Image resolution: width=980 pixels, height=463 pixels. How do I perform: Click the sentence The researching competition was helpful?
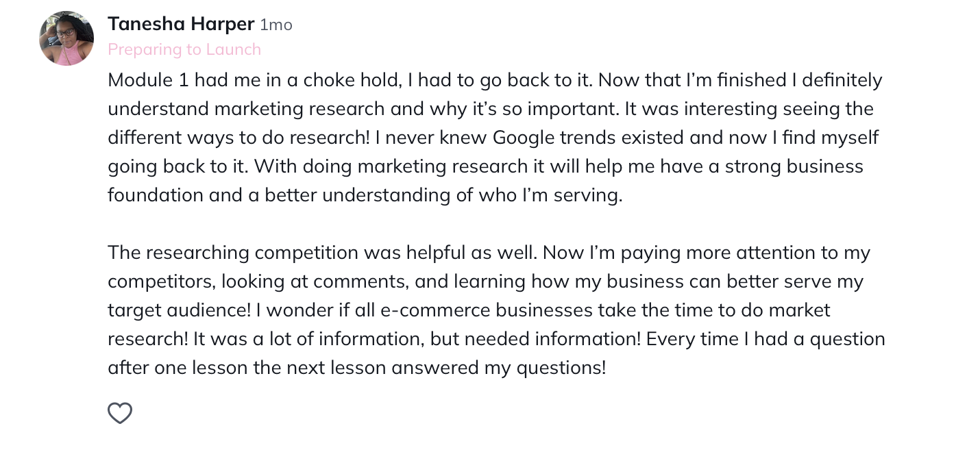pyautogui.click(x=323, y=253)
